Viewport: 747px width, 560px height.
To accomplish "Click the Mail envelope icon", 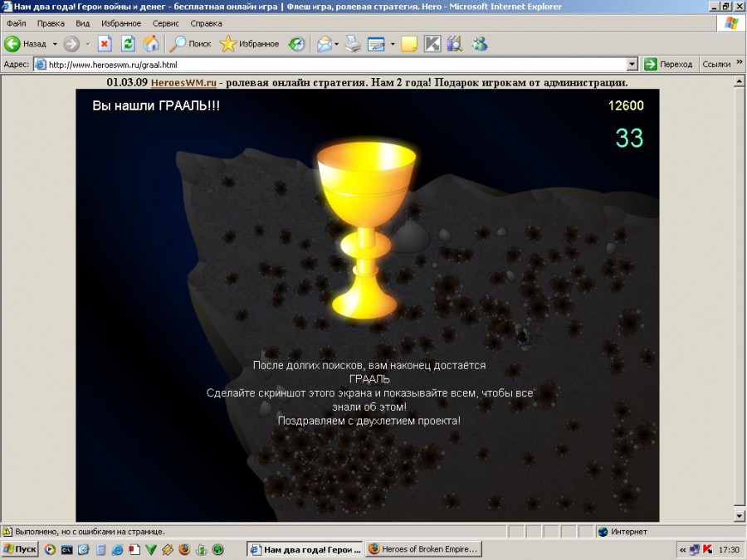I will tap(324, 44).
